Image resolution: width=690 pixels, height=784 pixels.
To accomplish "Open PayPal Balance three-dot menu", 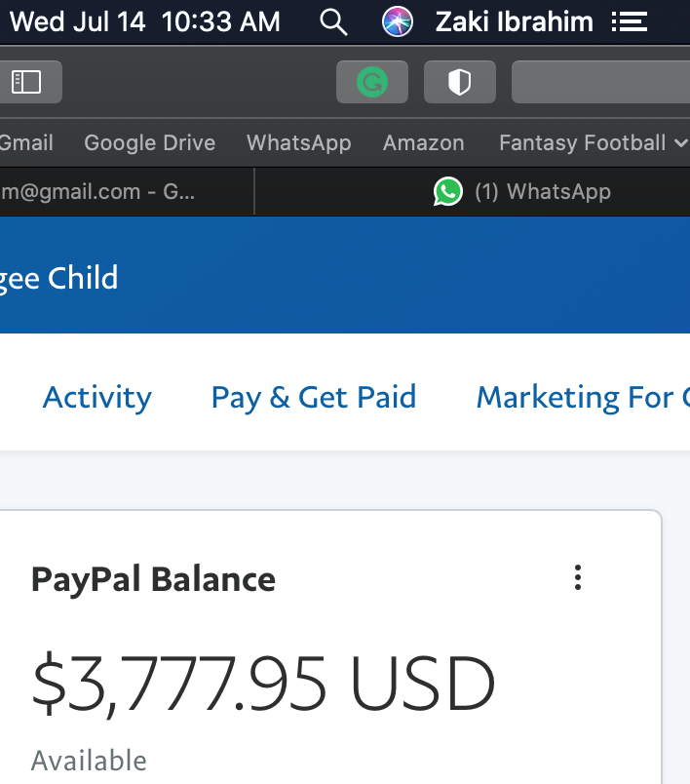I will [578, 578].
